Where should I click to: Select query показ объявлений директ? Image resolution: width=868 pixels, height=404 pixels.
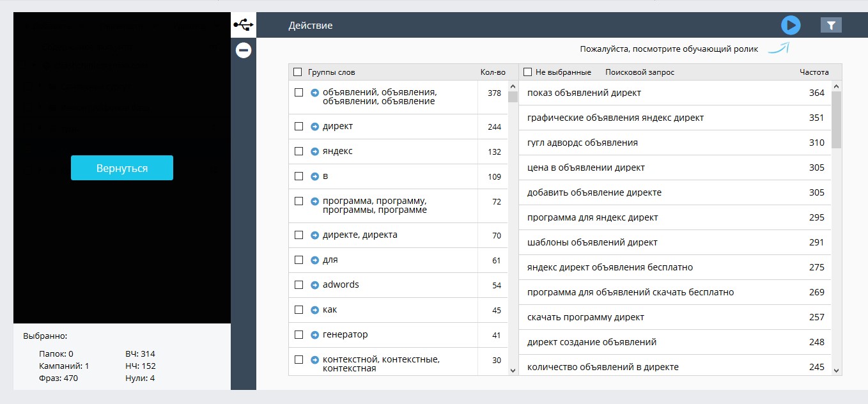coord(584,93)
